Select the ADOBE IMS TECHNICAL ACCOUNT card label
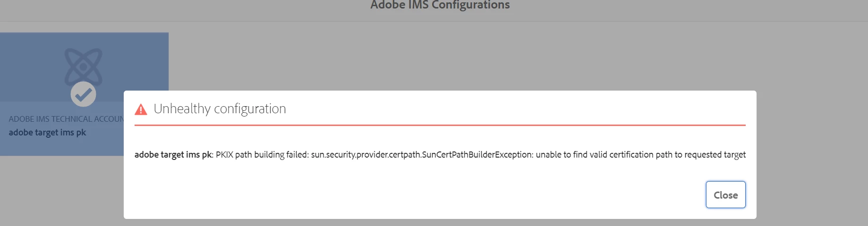This screenshot has height=226, width=868. [x=66, y=119]
